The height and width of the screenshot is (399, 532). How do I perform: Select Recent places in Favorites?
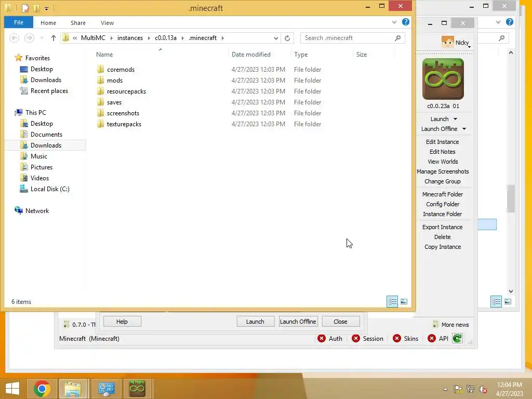[x=44, y=90]
